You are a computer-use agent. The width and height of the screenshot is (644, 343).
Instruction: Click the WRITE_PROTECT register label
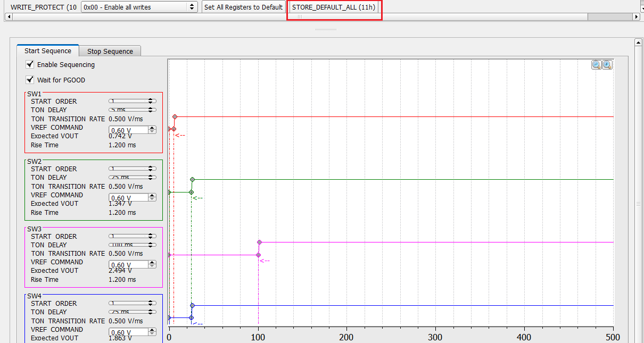click(44, 7)
